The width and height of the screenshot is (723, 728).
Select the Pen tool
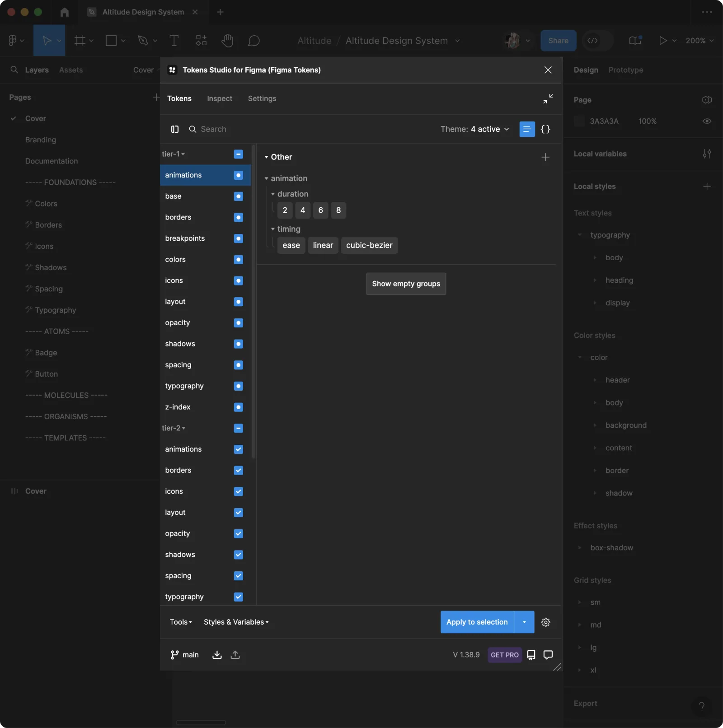pos(143,41)
